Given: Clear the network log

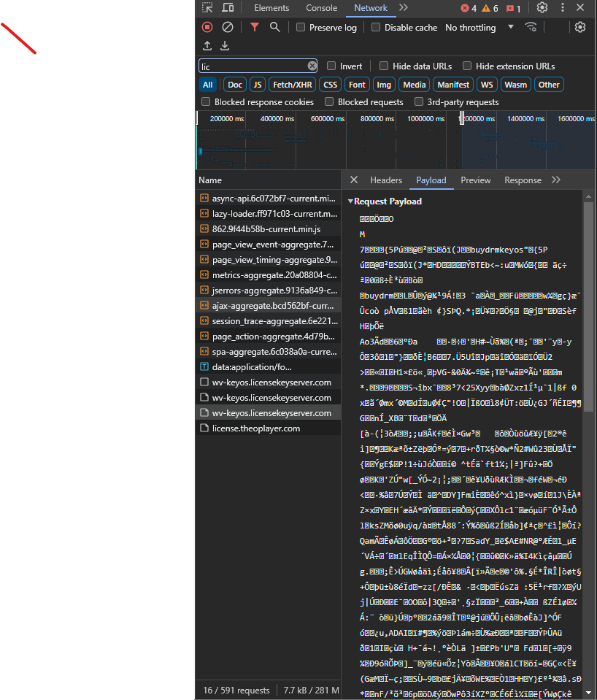Looking at the screenshot, I should pos(228,27).
